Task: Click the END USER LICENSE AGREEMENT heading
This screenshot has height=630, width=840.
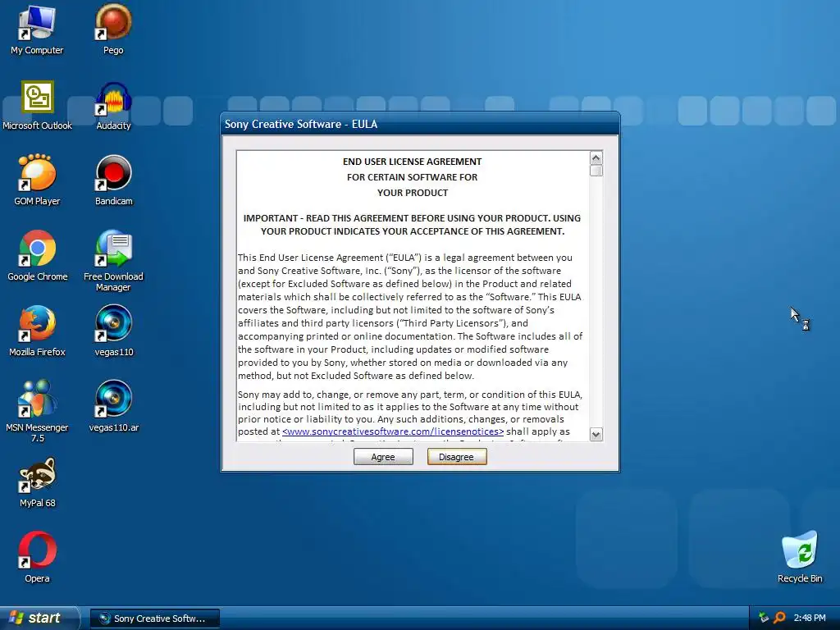Action: click(x=412, y=162)
